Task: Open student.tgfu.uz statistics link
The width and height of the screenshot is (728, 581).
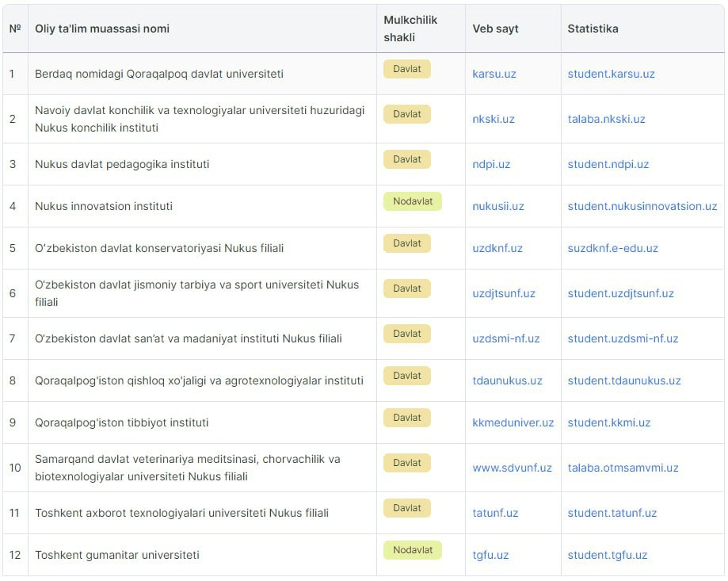Action: click(x=608, y=555)
